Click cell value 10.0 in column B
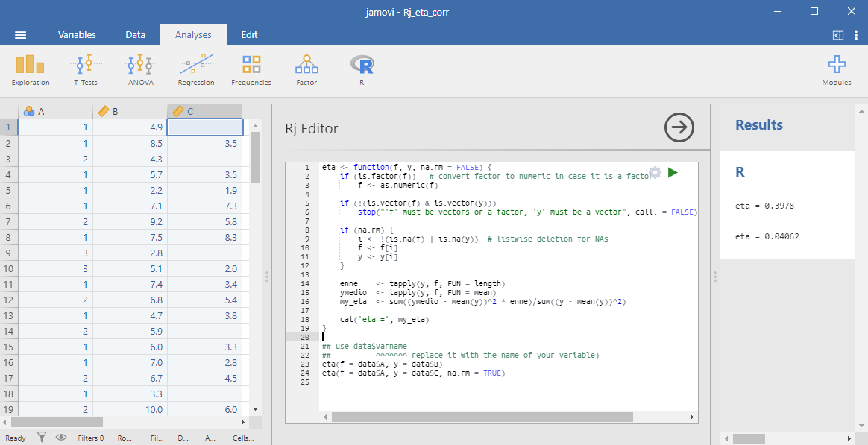 (130, 409)
